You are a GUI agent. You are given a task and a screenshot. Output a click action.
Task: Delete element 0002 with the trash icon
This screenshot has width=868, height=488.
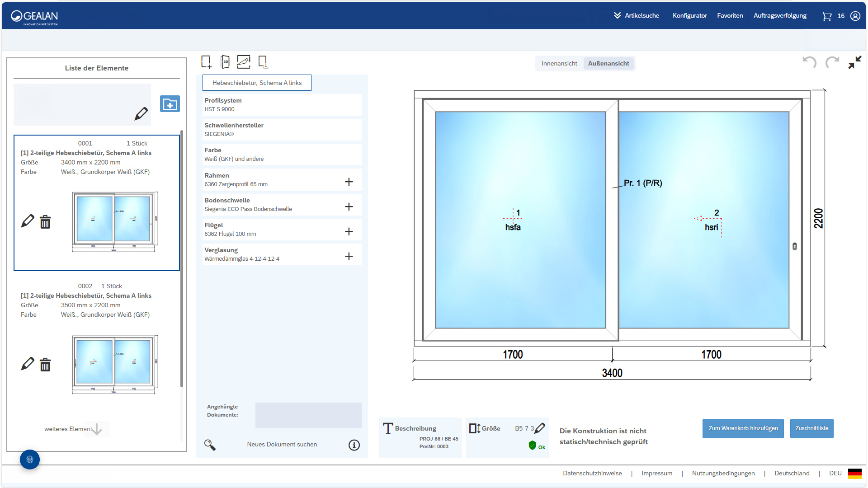pos(45,365)
